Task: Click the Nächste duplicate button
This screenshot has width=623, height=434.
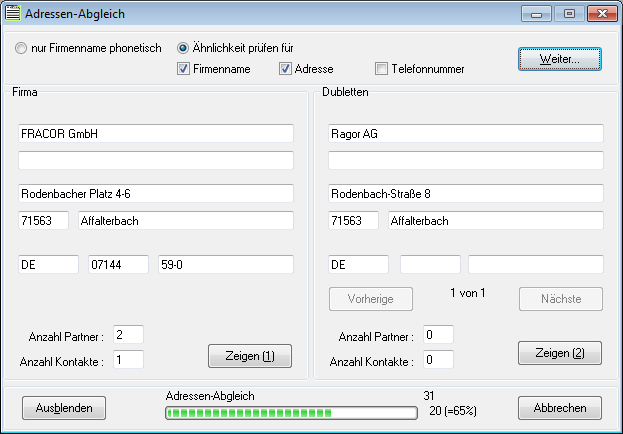Action: (x=560, y=299)
